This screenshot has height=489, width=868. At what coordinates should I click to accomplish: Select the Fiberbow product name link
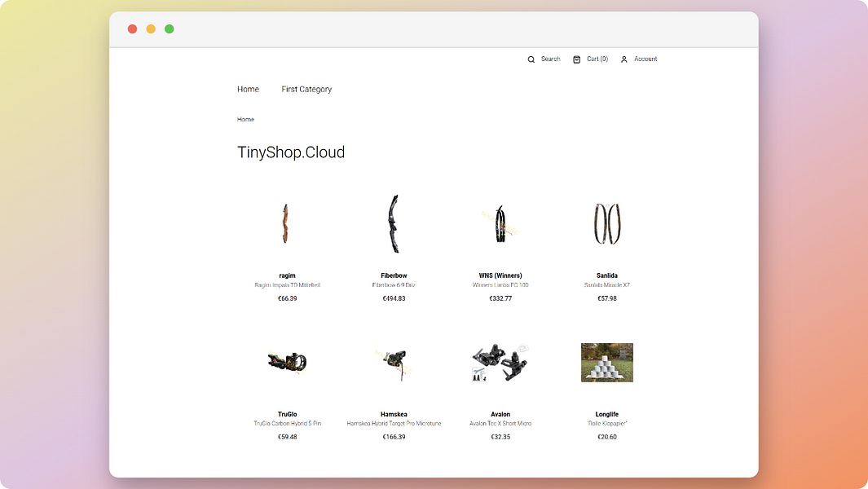(x=394, y=275)
